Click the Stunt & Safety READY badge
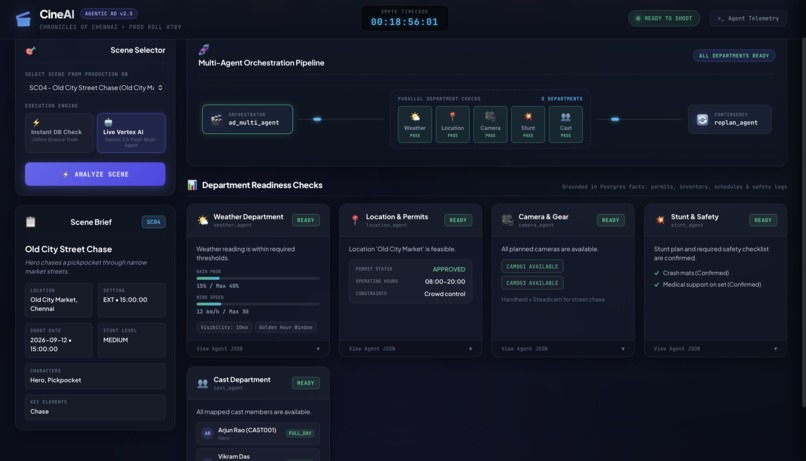This screenshot has height=461, width=806. pyautogui.click(x=763, y=220)
